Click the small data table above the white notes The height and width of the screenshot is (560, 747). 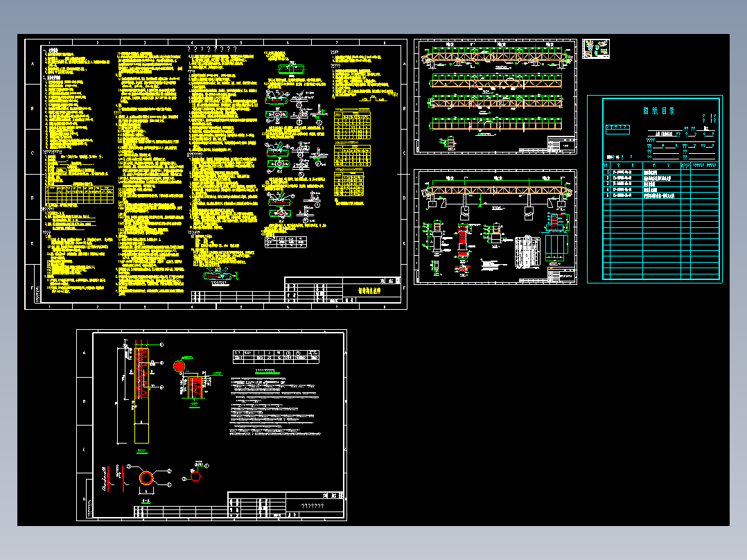tap(276, 356)
